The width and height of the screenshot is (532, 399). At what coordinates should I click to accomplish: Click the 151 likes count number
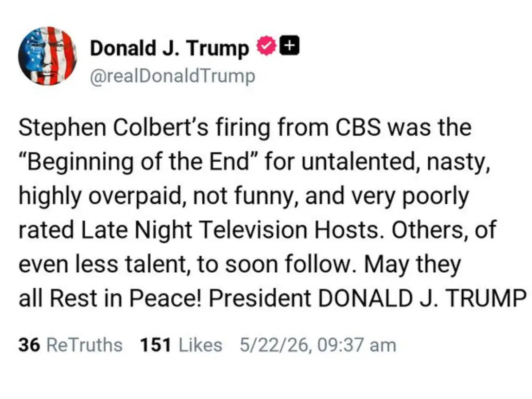click(x=155, y=345)
